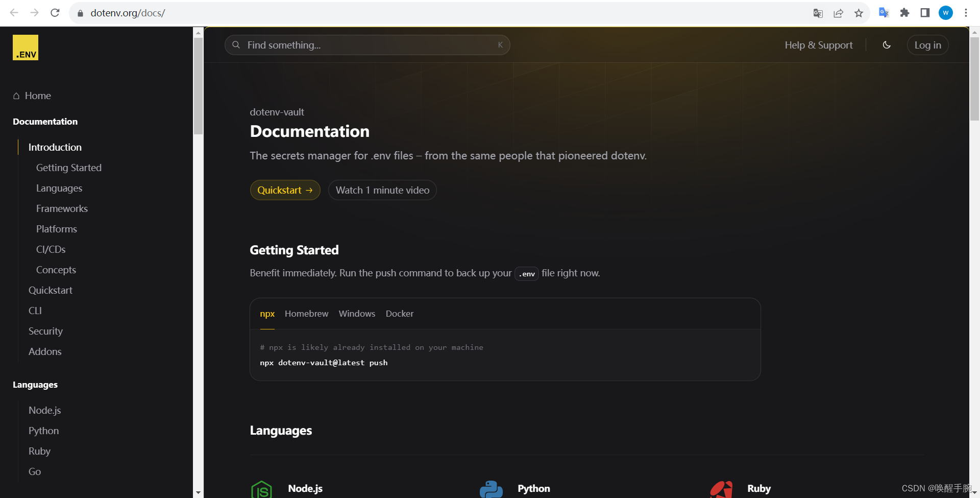Click the address bar URL dotenv.org/docs/
This screenshot has height=498, width=980.
pos(128,13)
